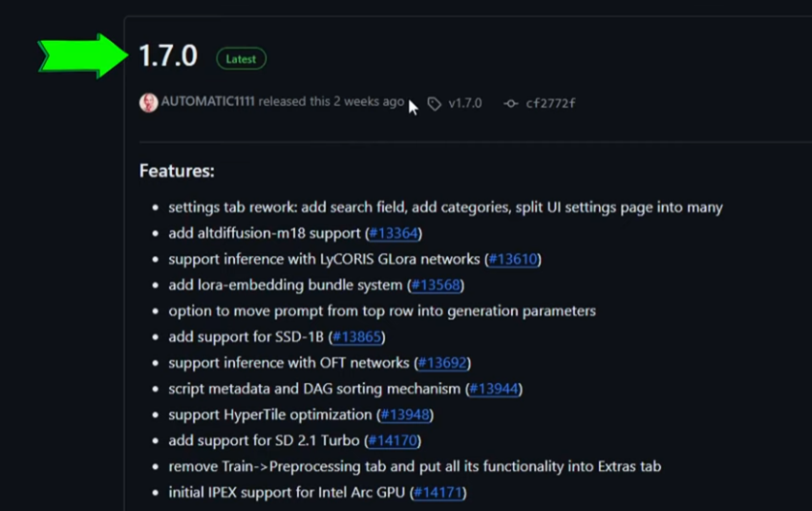Click 'released this 2 weeks ago' text
Image resolution: width=812 pixels, height=511 pixels.
(x=331, y=101)
